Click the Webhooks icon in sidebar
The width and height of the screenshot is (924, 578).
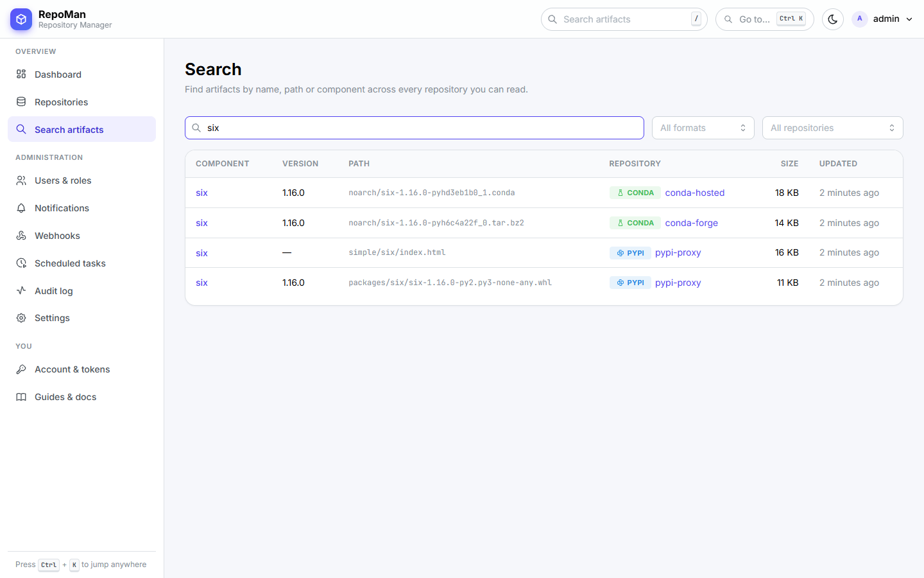tap(21, 236)
